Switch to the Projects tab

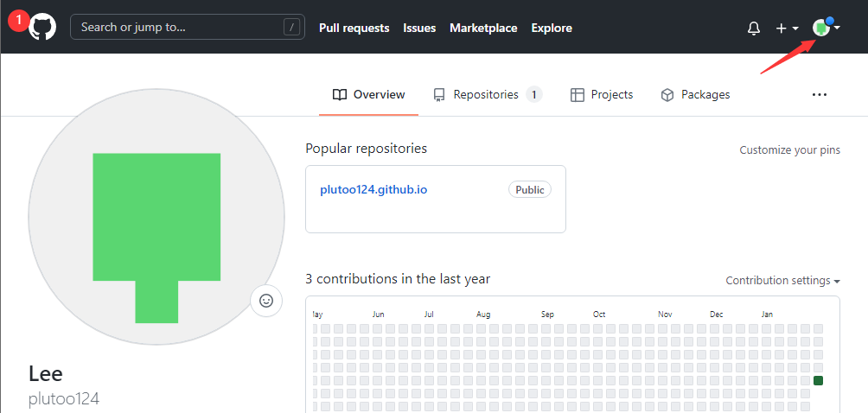(x=601, y=94)
